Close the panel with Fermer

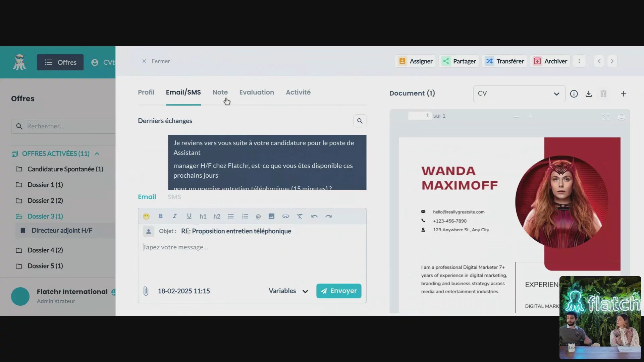pyautogui.click(x=156, y=61)
